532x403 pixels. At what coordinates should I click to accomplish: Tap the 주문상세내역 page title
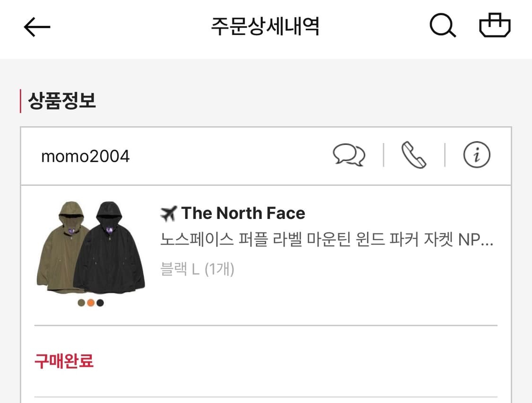tap(266, 27)
